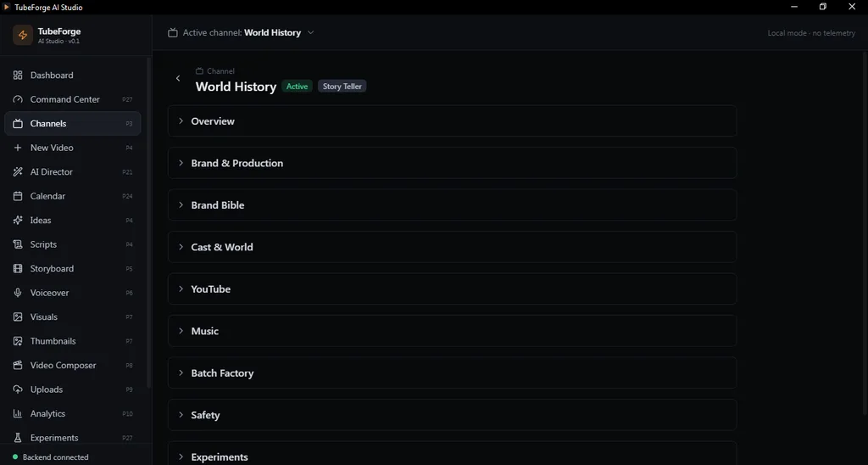Click the Dashboard grid icon
Screen dimensions: 868x465
tap(18, 76)
